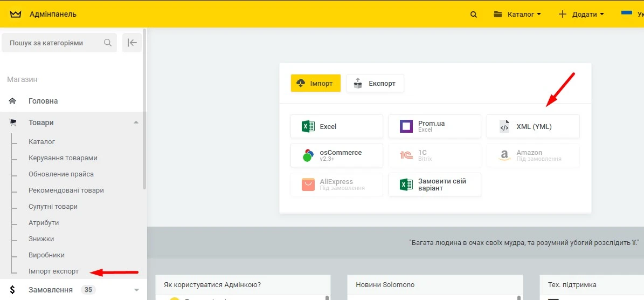Click the Excel icon on Замовити свій варіант
This screenshot has height=300, width=644.
click(406, 185)
